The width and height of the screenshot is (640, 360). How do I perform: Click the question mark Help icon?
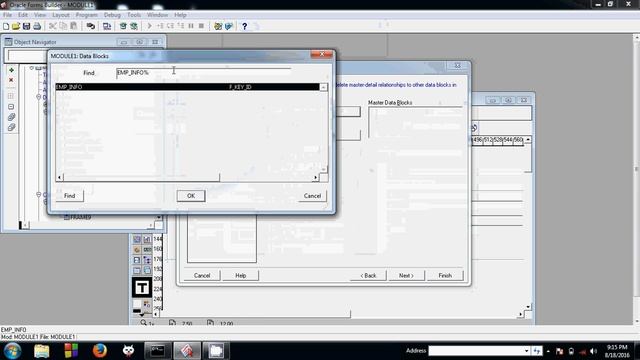coord(244,26)
